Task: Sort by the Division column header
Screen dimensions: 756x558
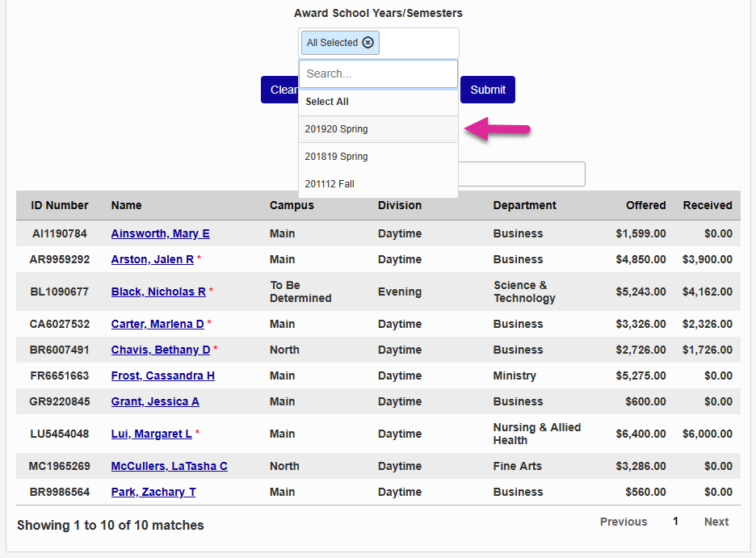Action: 400,205
